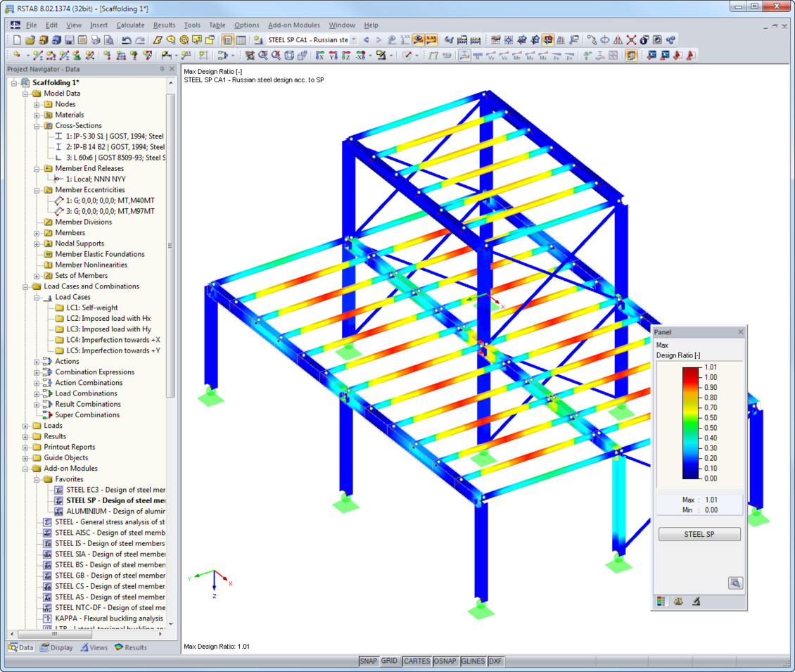Show shear force Vy results icon
The height and width of the screenshot is (672, 795).
tap(491, 56)
